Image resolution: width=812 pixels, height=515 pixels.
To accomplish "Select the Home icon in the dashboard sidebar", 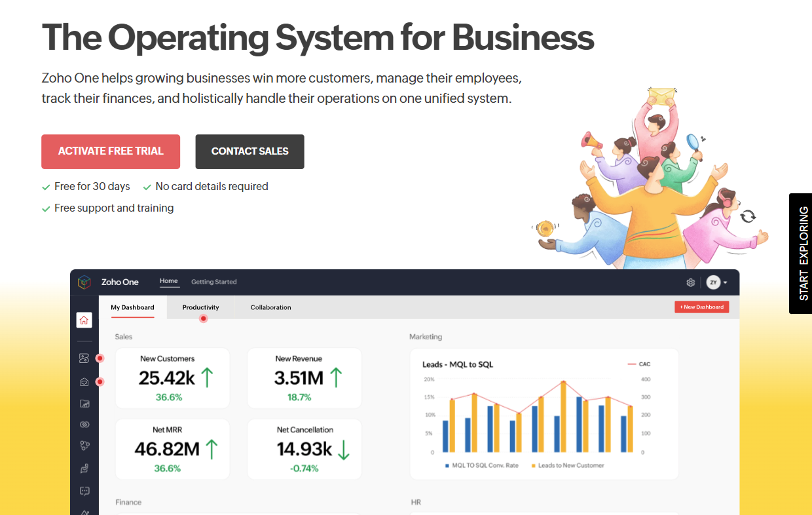I will click(84, 320).
